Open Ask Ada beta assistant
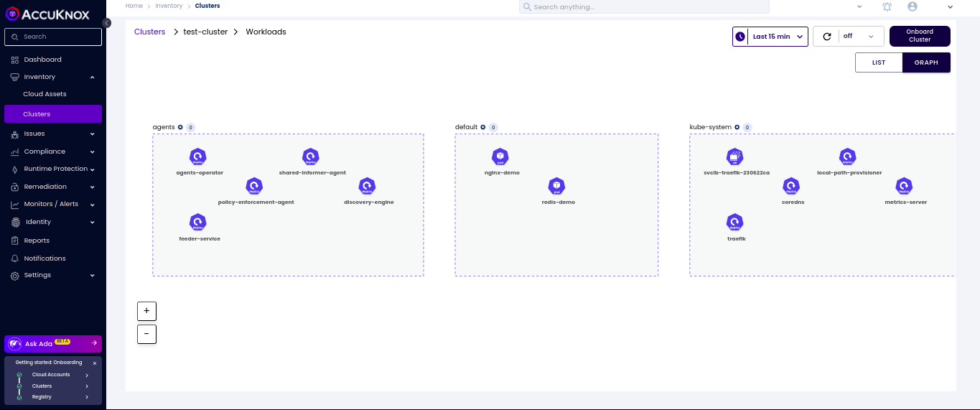 click(53, 343)
